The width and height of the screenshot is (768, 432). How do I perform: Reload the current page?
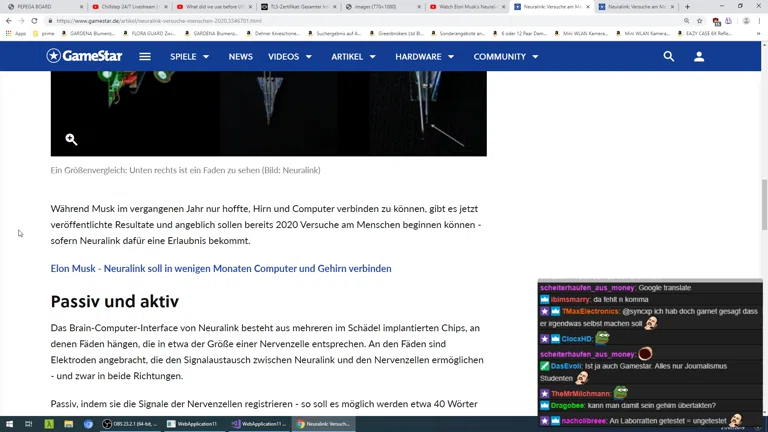tap(34, 21)
